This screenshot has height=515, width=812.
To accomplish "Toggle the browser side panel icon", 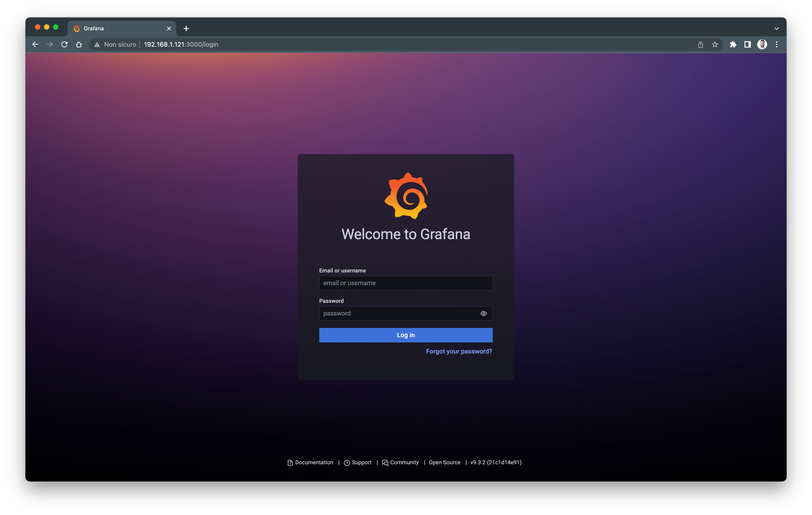I will (x=748, y=44).
